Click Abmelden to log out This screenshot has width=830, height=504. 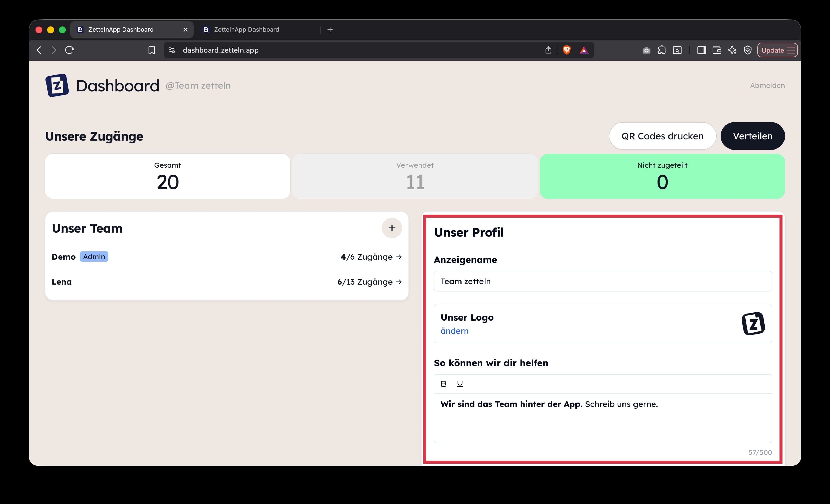767,86
